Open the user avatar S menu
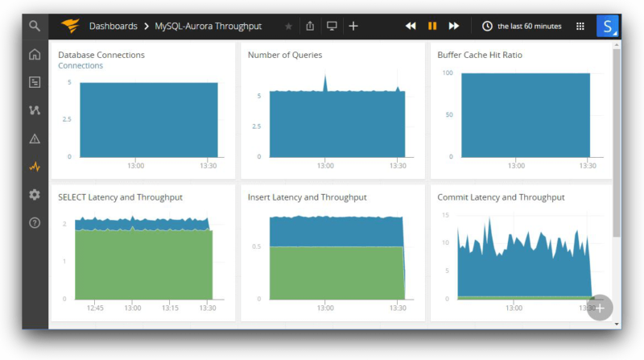The image size is (644, 360). (607, 26)
